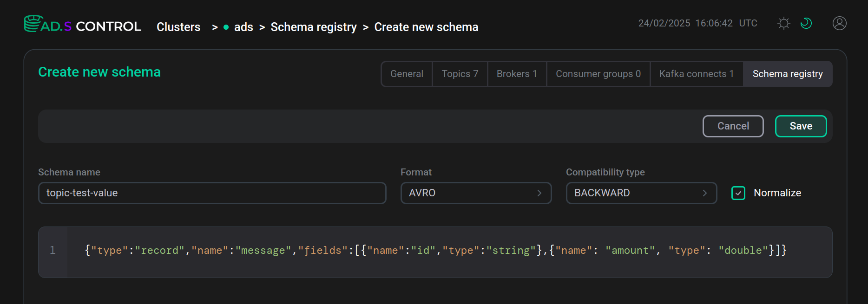Click the Compatibility type field label
This screenshot has height=304, width=868.
tap(605, 172)
